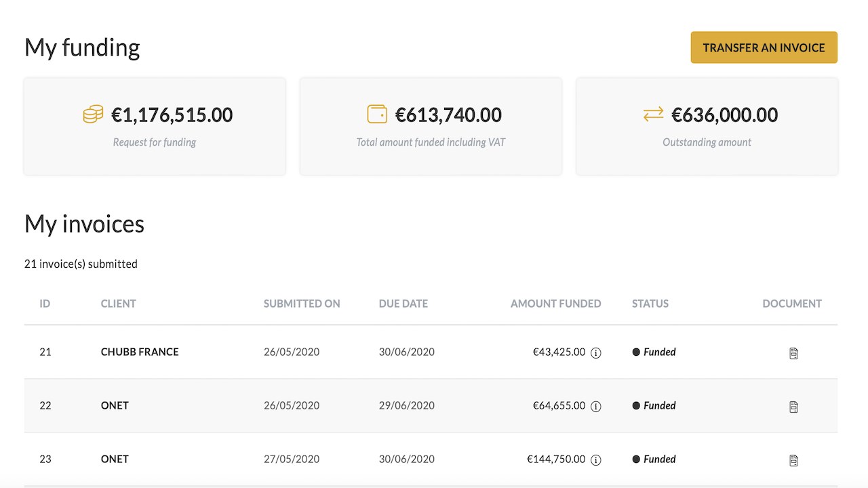The image size is (868, 488).
Task: Sort by Due Date column header
Action: [403, 304]
